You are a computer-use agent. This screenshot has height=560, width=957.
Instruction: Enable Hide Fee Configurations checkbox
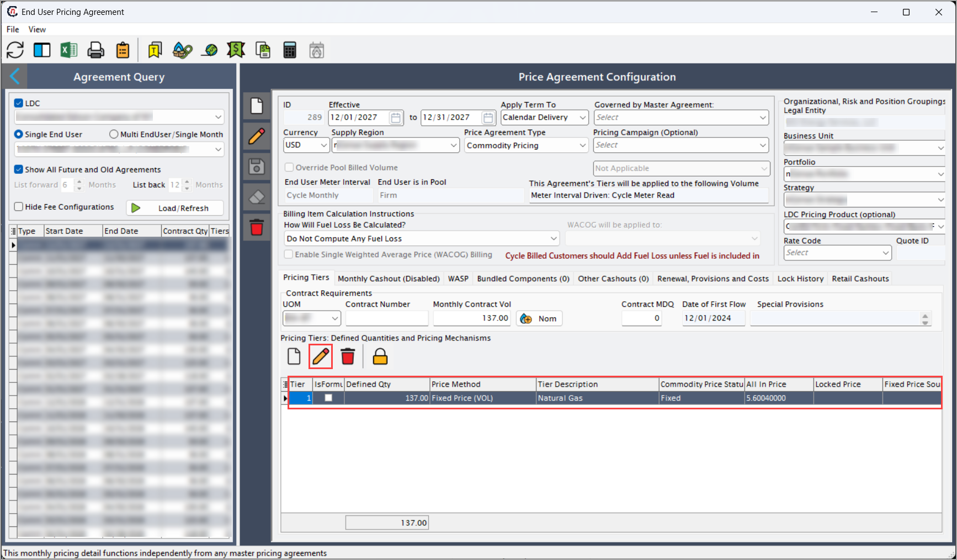[x=19, y=206]
